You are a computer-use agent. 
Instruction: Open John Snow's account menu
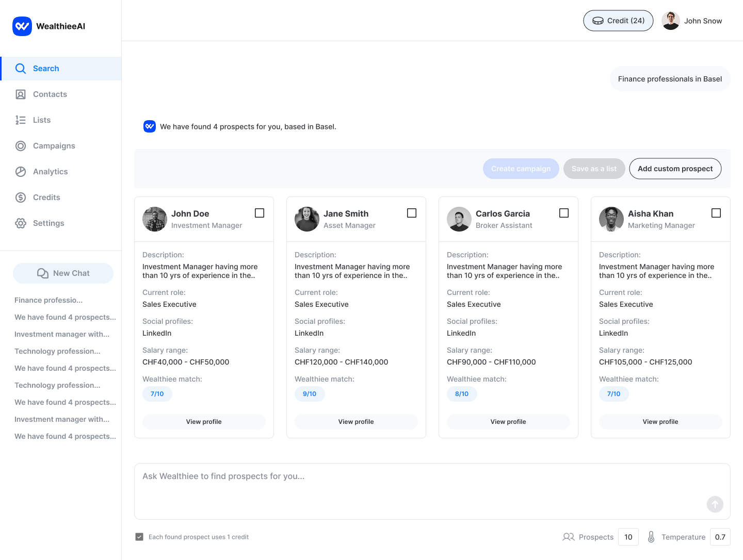[x=692, y=21]
